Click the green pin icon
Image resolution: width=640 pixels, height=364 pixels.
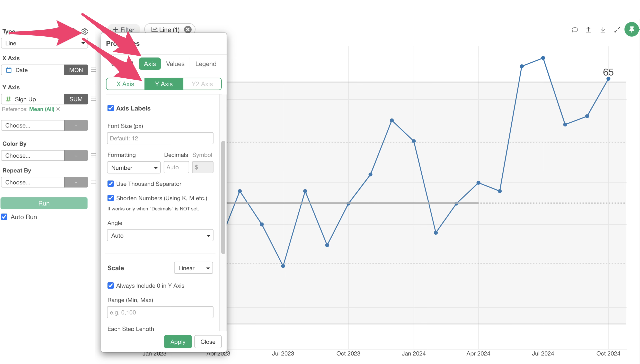click(631, 29)
